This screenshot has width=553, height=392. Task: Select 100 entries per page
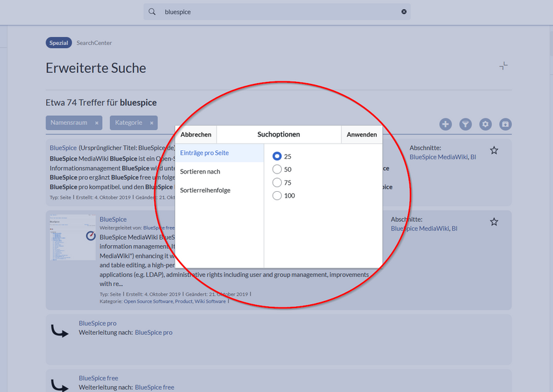(x=277, y=195)
